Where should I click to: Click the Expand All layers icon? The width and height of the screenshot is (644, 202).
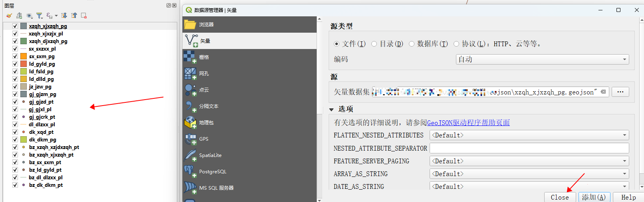pyautogui.click(x=64, y=16)
